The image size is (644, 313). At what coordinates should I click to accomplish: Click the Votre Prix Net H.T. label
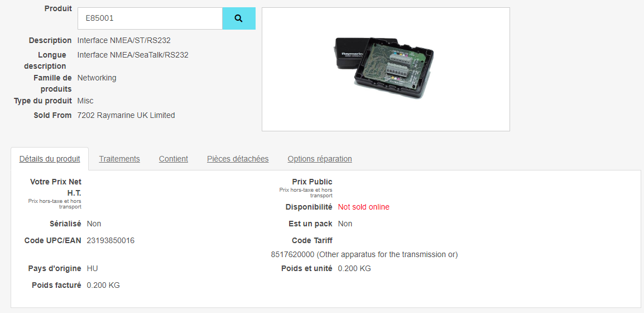coord(56,187)
